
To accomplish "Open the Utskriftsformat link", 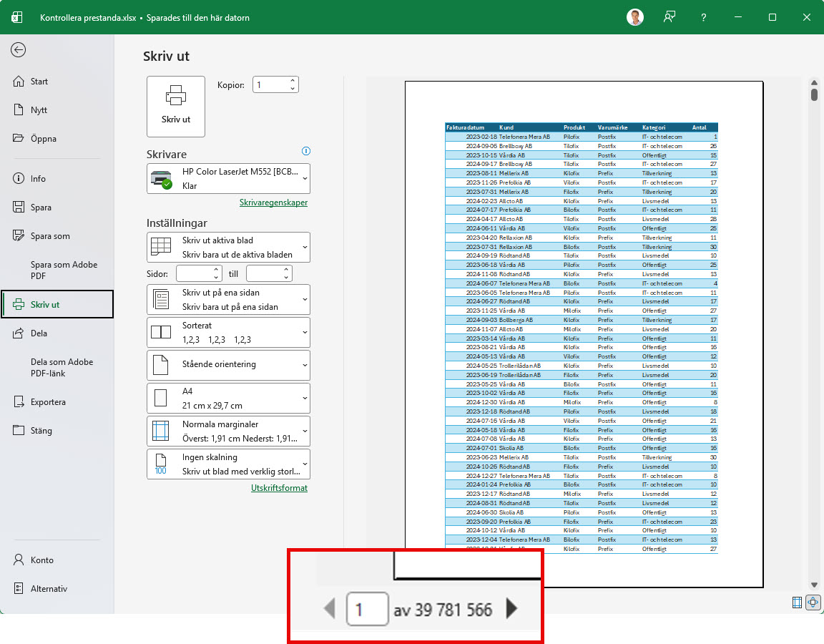I will point(279,488).
